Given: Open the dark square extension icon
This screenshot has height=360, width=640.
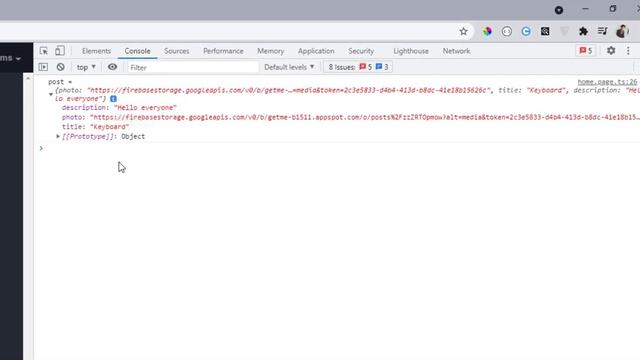Looking at the screenshot, I should [545, 31].
